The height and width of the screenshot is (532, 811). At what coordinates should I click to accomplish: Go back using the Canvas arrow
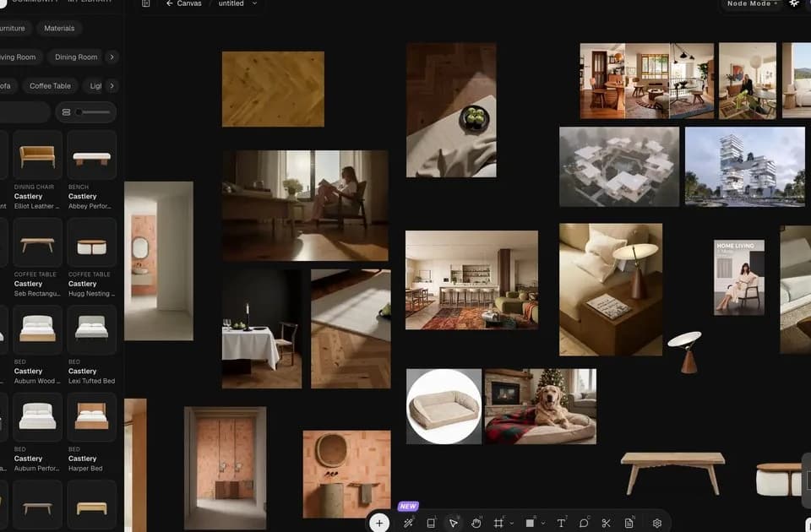(x=169, y=3)
